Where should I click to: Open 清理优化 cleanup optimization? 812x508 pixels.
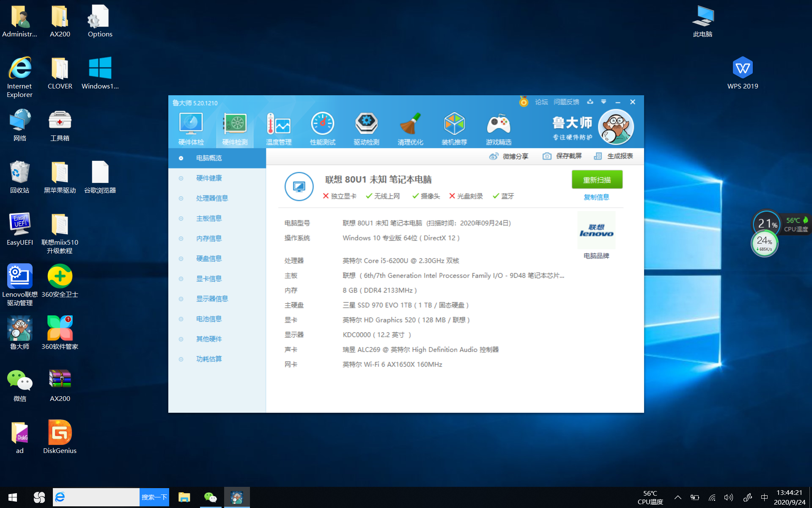pyautogui.click(x=410, y=127)
